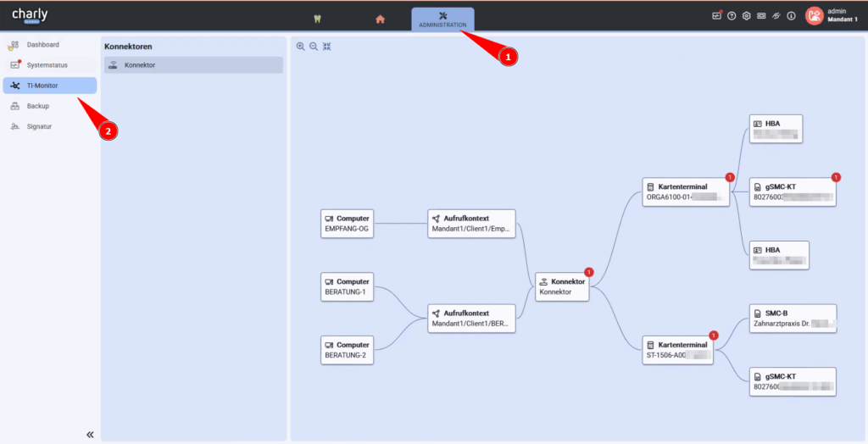Open the Administration tab

click(442, 19)
